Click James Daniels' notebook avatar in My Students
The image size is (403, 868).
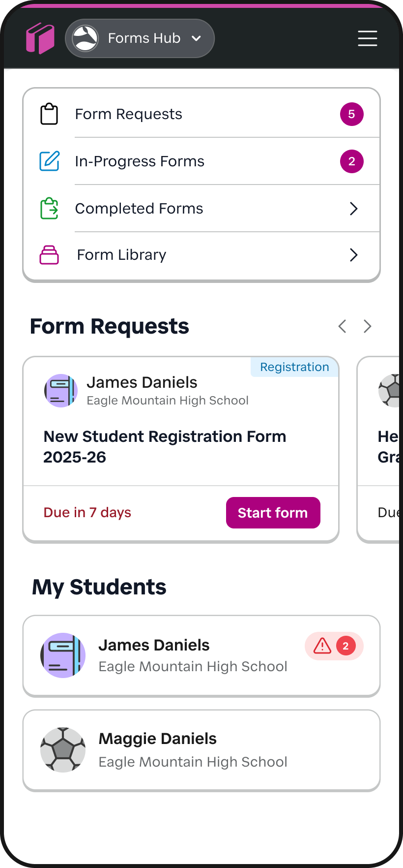pyautogui.click(x=63, y=655)
